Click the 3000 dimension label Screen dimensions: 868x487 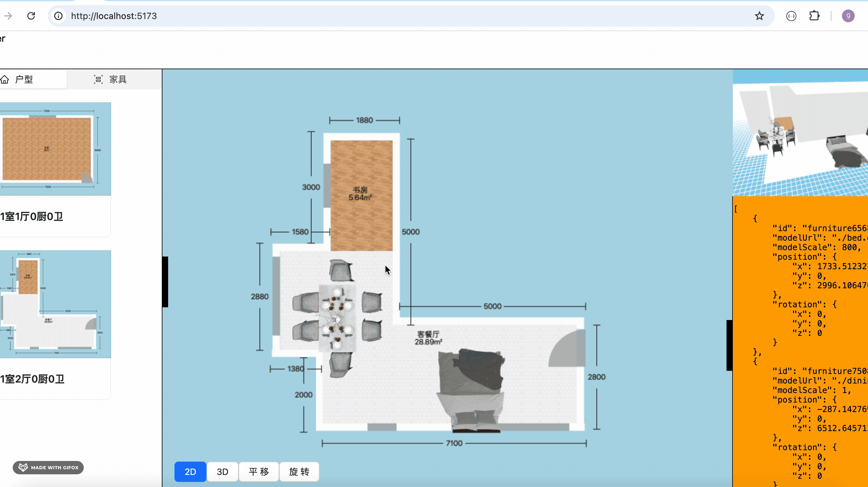(x=311, y=187)
